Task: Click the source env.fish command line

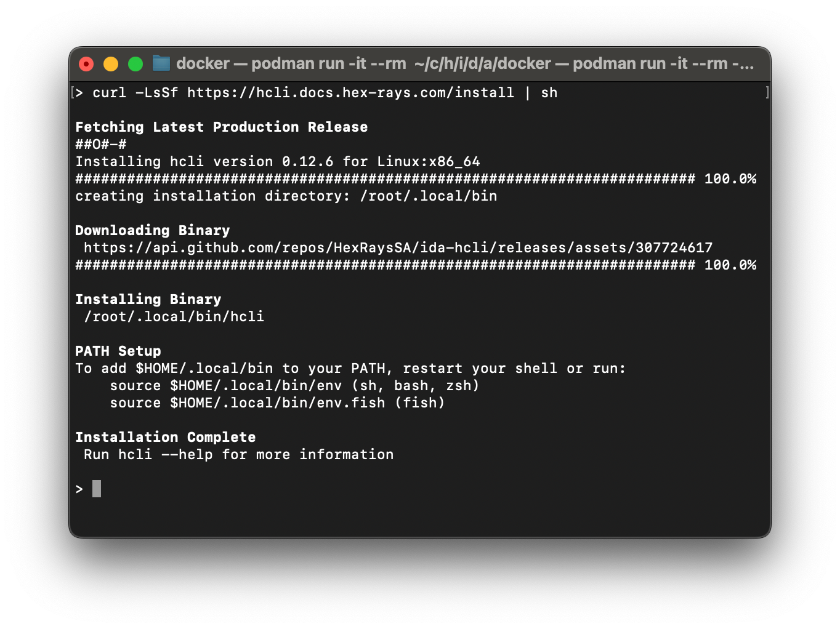Action: (x=277, y=403)
